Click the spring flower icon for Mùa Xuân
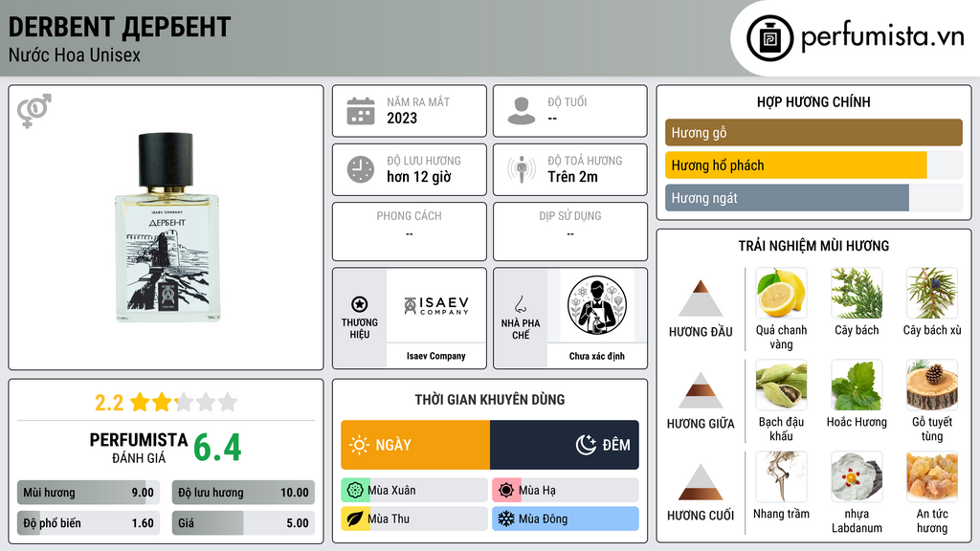The height and width of the screenshot is (551, 980). [x=355, y=491]
